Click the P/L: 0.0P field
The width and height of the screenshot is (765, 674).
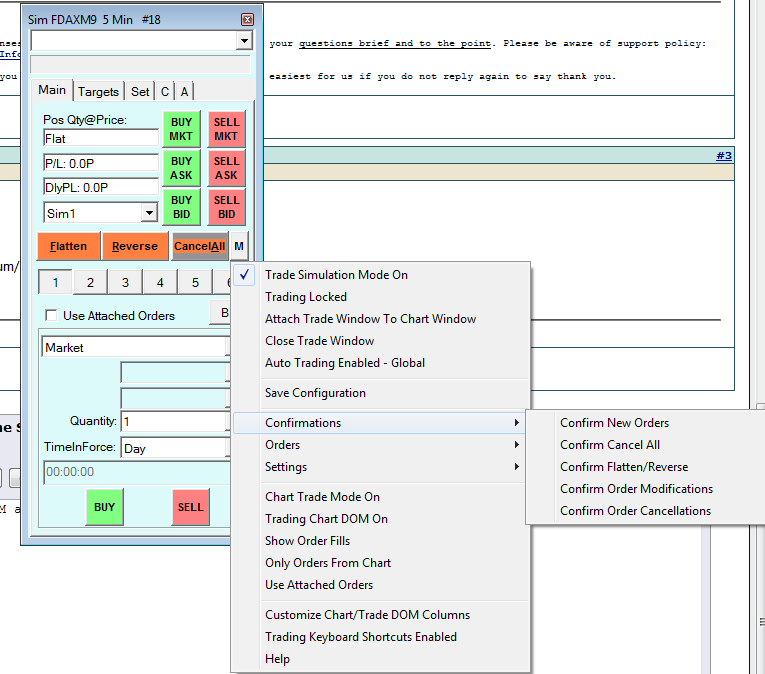click(x=101, y=163)
